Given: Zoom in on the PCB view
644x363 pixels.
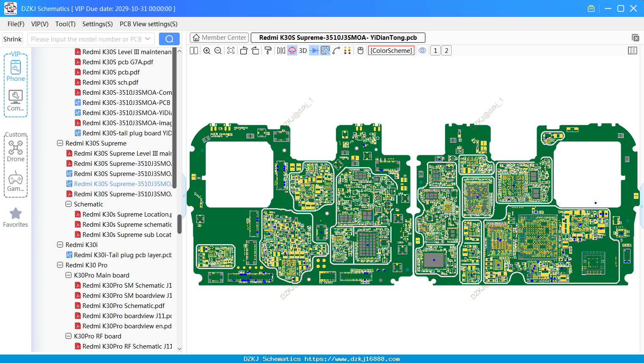Looking at the screenshot, I should pyautogui.click(x=207, y=51).
